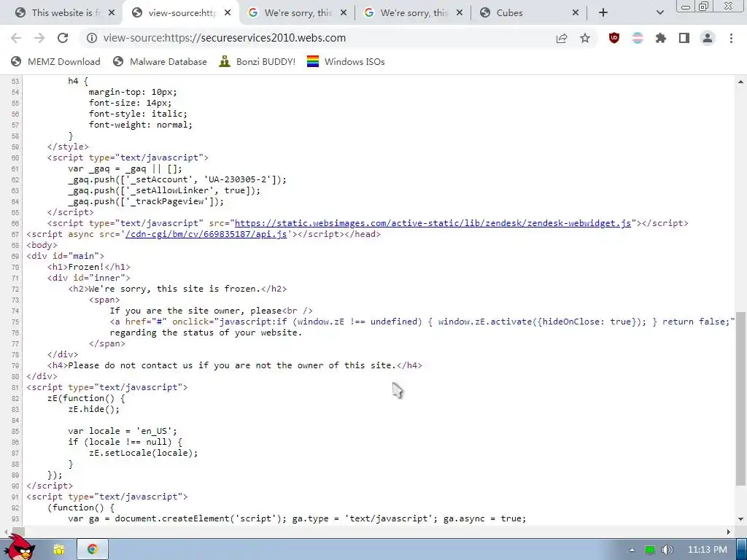Select the view-source:http tab
The width and height of the screenshot is (747, 560).
coord(181,13)
